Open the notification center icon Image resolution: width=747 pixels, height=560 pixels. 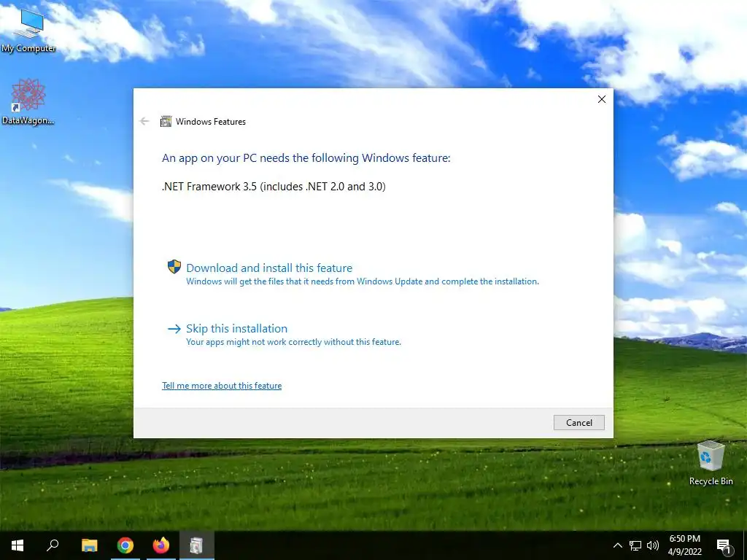click(x=724, y=545)
